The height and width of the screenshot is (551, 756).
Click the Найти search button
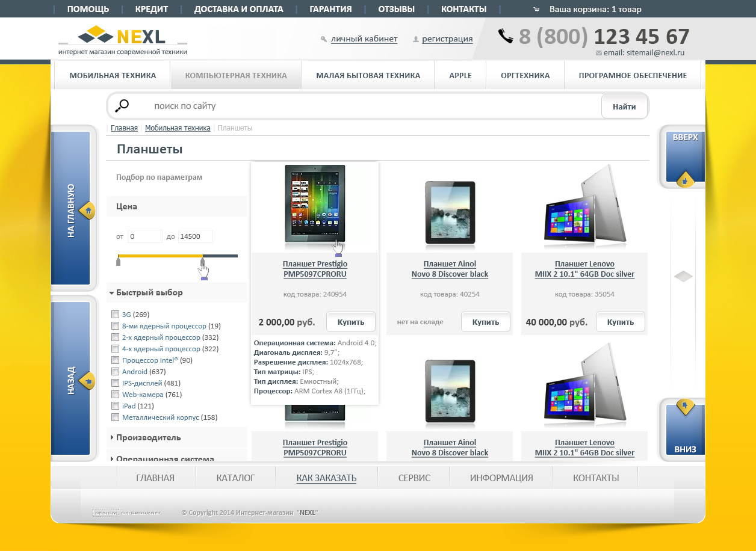click(x=624, y=106)
